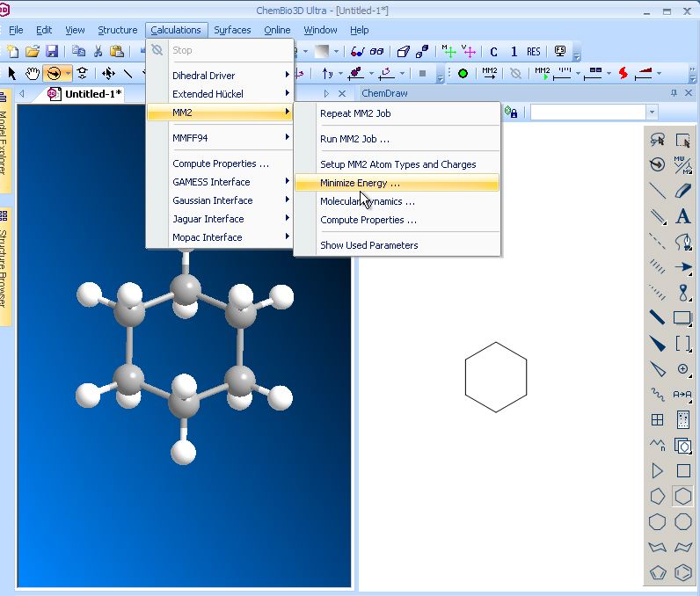Choose the Text tool (A)
The height and width of the screenshot is (596, 700).
(x=682, y=216)
